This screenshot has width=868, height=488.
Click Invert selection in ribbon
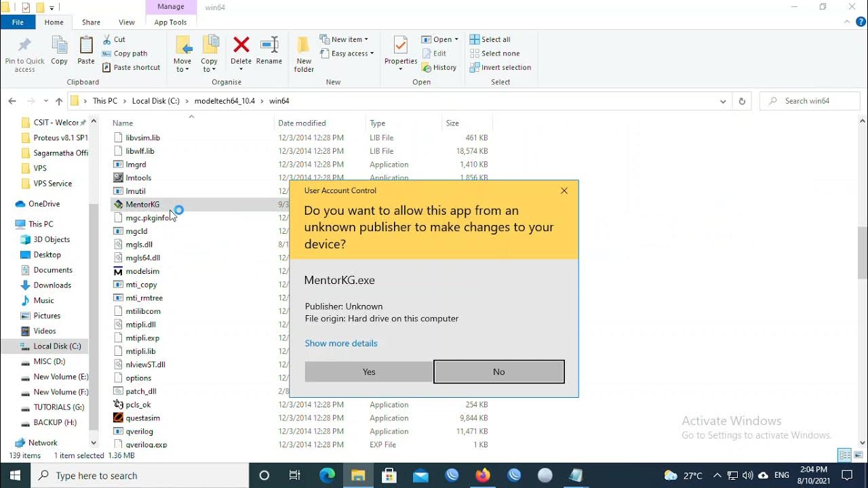500,67
